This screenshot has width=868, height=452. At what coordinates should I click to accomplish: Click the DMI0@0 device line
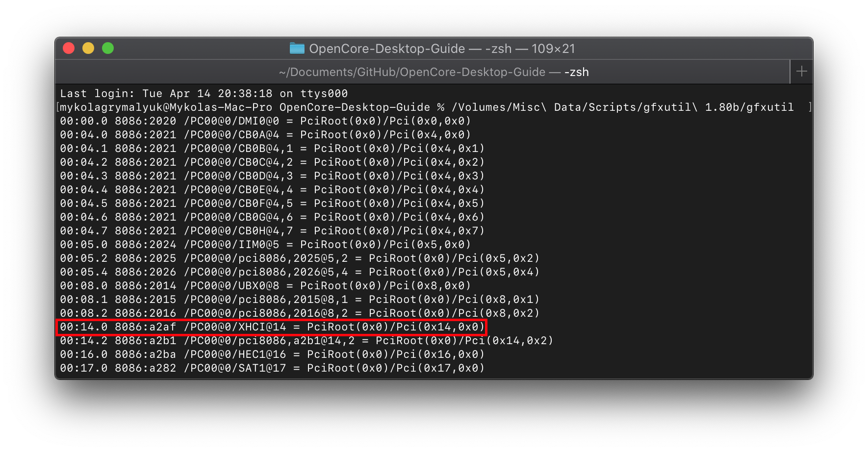point(265,121)
